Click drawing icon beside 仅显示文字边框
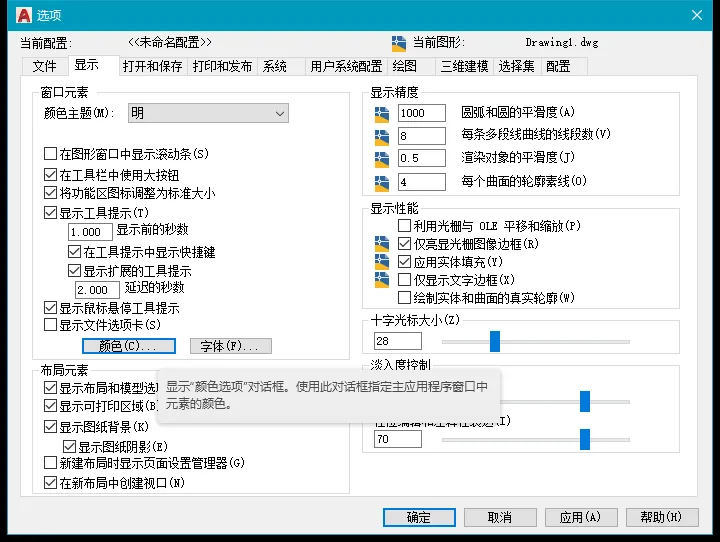Screen dimensions: 720x542 (382, 280)
